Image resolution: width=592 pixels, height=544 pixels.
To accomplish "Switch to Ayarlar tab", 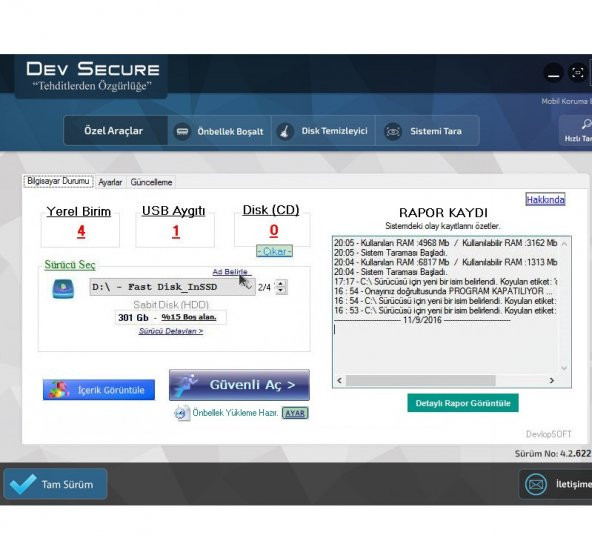I will tap(110, 182).
